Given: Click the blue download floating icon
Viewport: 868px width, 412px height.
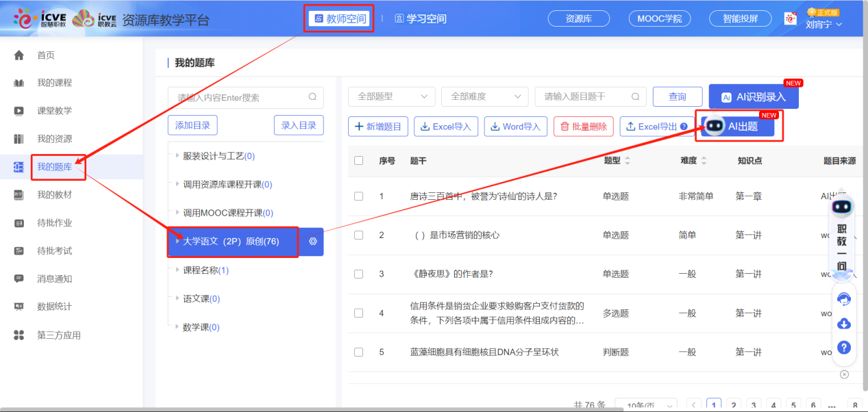Looking at the screenshot, I should [844, 323].
